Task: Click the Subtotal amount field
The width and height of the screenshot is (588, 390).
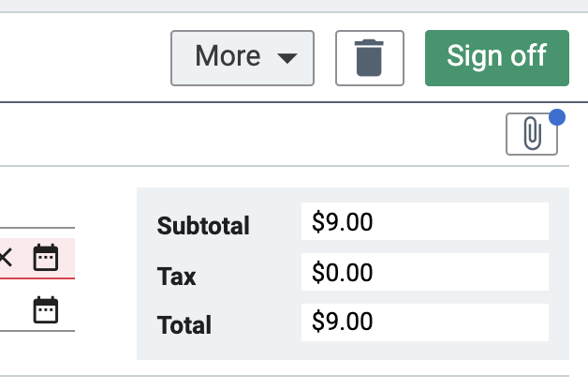Action: 424,222
